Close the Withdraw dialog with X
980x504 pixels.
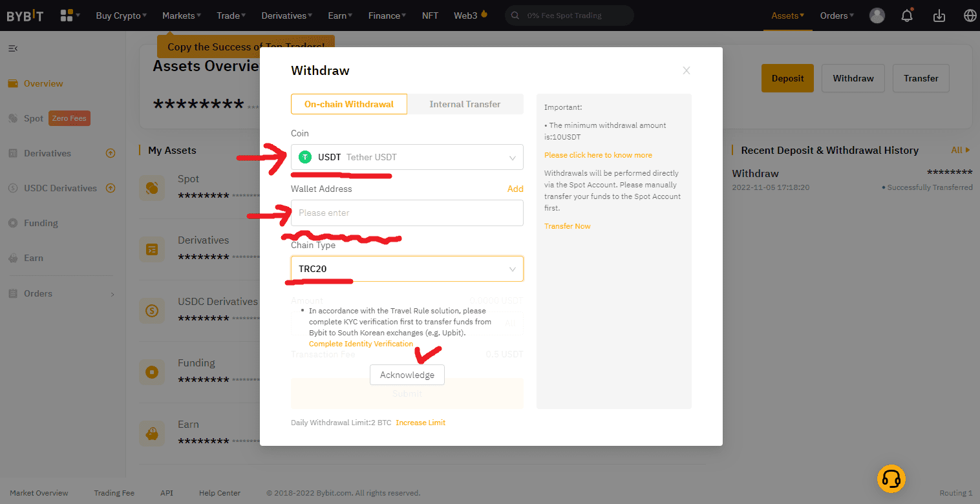pyautogui.click(x=687, y=70)
